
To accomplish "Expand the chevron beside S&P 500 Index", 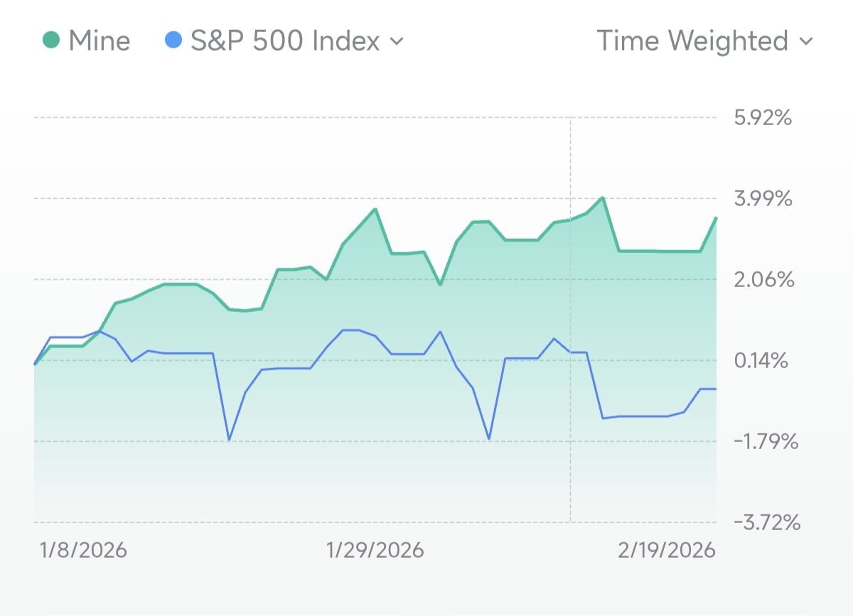I will pyautogui.click(x=397, y=41).
